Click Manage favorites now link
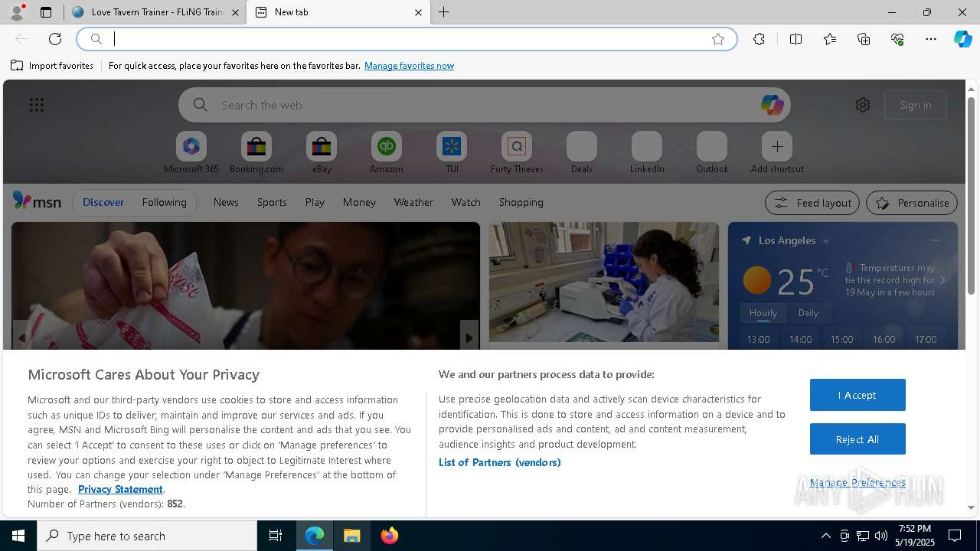The height and width of the screenshot is (551, 980). (409, 66)
